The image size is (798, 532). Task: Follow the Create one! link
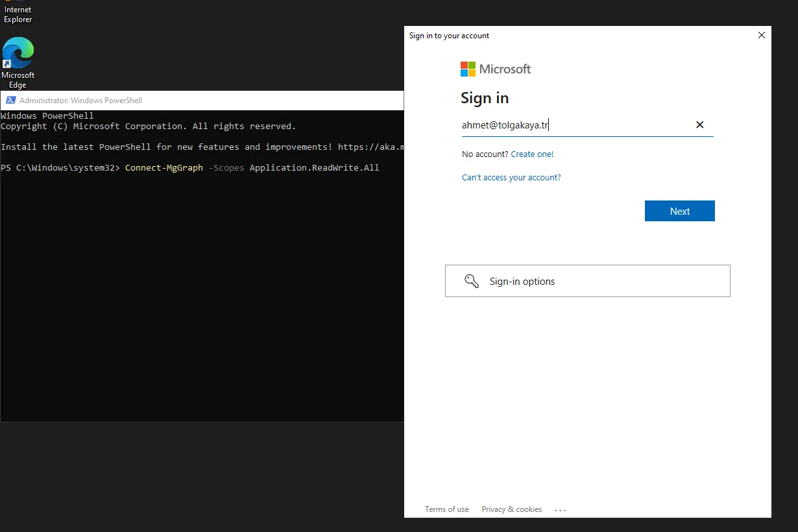(x=532, y=154)
